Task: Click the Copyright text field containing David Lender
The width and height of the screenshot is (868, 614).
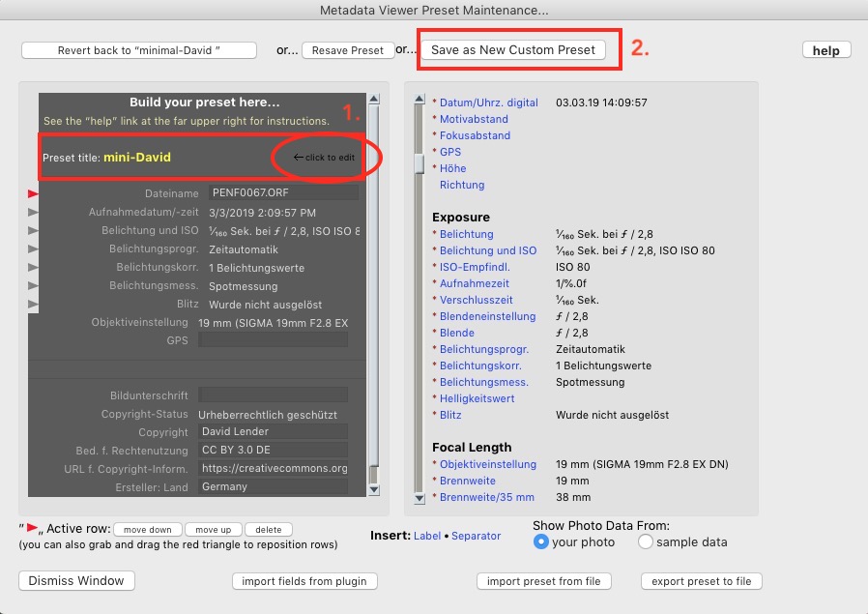Action: (273, 432)
